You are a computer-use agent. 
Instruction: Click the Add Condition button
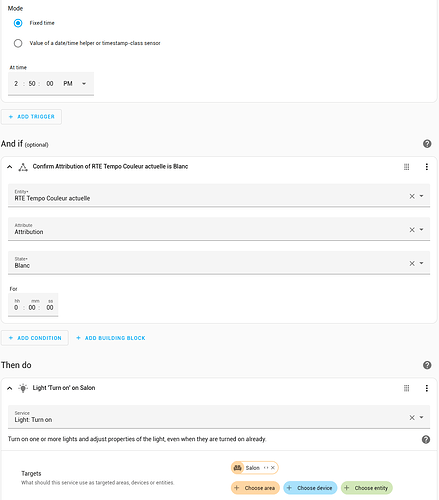coord(35,338)
